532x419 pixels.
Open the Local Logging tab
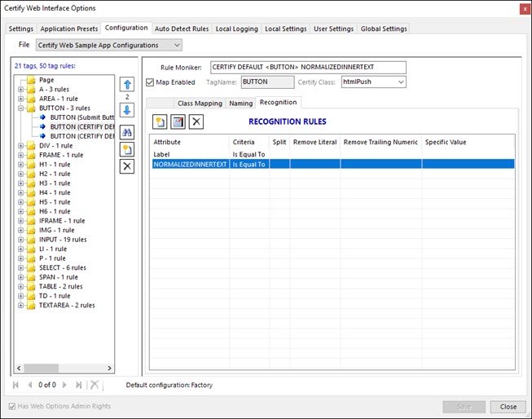tap(237, 29)
